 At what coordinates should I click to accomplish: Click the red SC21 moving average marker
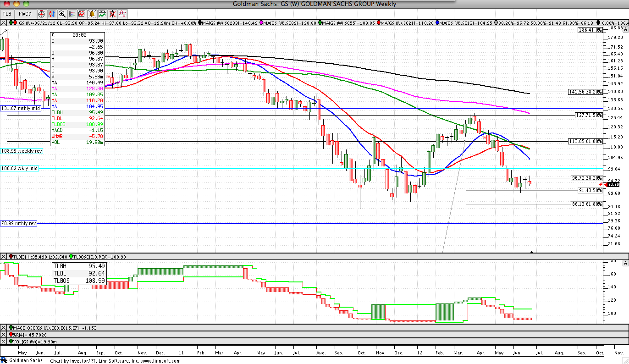(379, 22)
